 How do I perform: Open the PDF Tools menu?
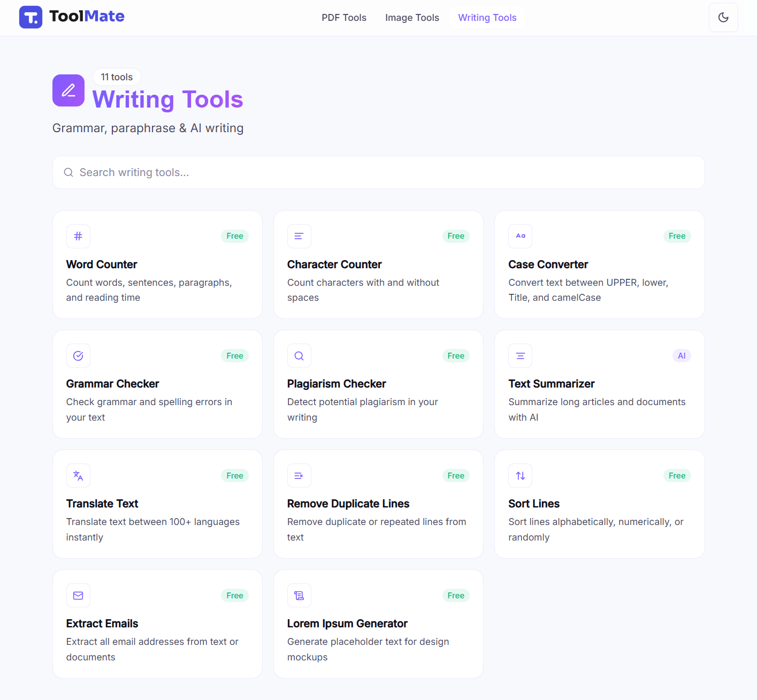[344, 18]
